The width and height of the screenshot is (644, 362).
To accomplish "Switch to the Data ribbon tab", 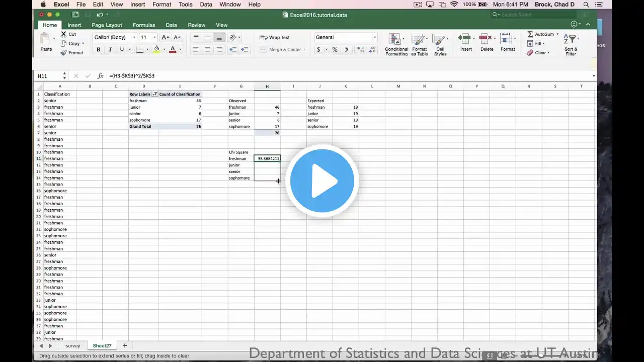I will pyautogui.click(x=171, y=25).
